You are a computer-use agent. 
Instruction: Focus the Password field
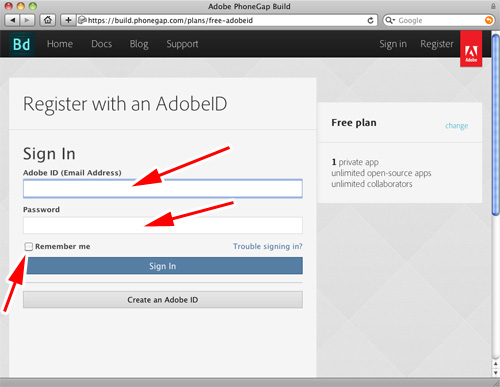(x=163, y=225)
